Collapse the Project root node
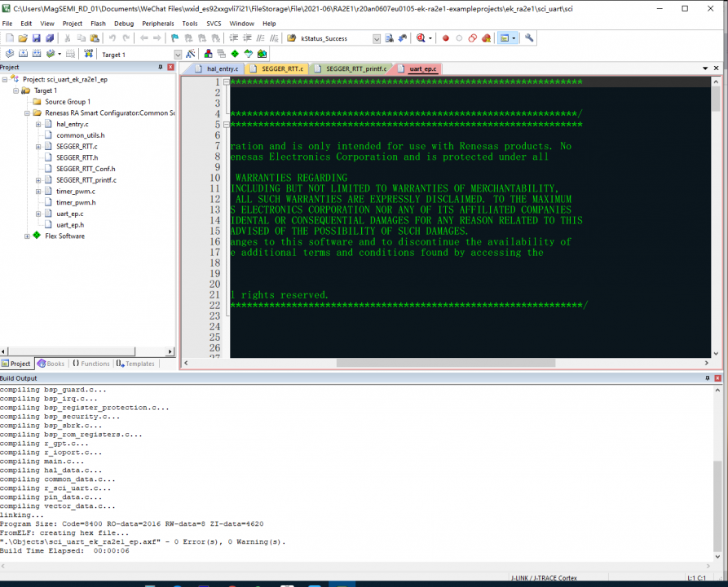728x587 pixels. [x=5, y=79]
